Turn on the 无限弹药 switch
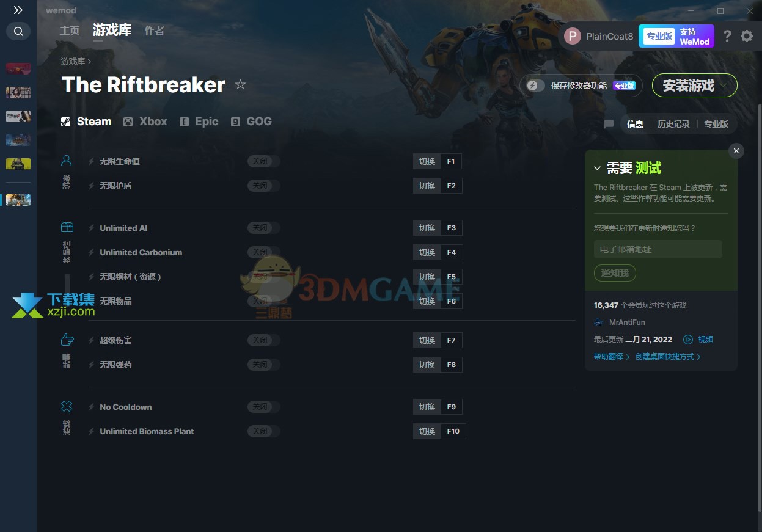The image size is (762, 532). (263, 365)
